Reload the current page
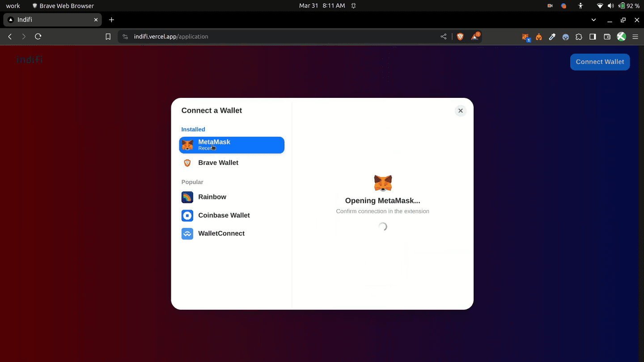The image size is (644, 362). coord(38,37)
